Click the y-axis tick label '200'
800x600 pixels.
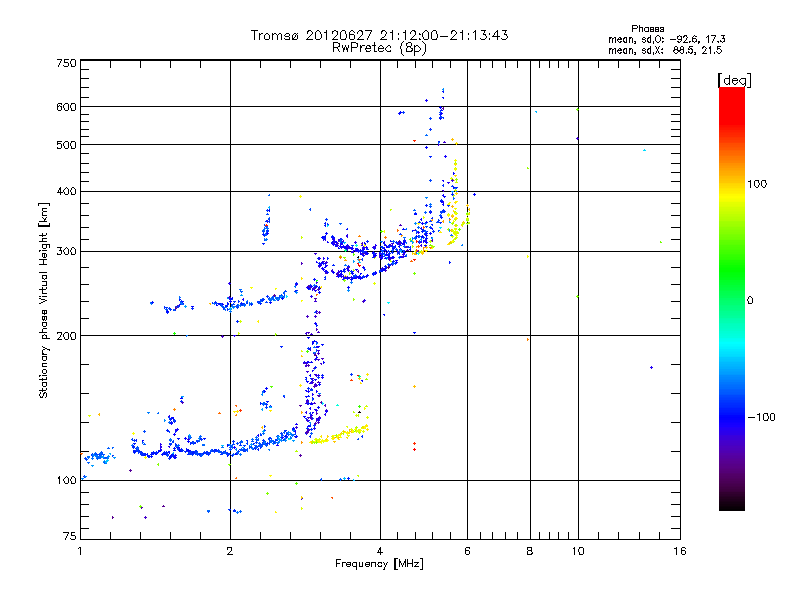point(66,336)
